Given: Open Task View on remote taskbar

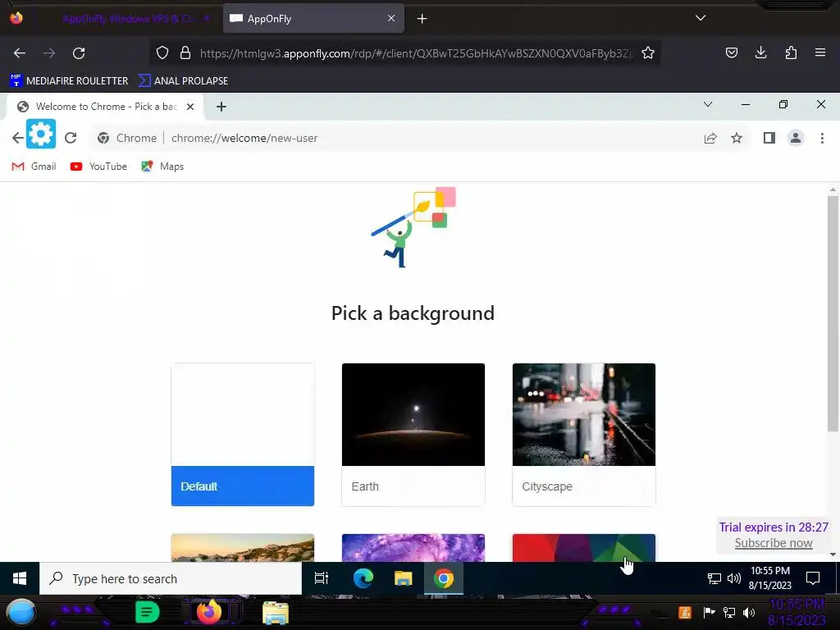Looking at the screenshot, I should coord(322,578).
